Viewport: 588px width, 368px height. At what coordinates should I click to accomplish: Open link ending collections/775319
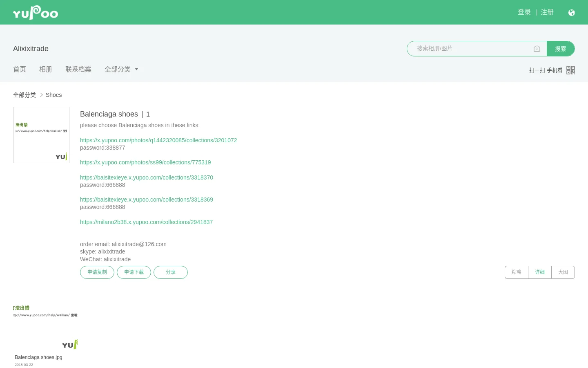(x=145, y=162)
